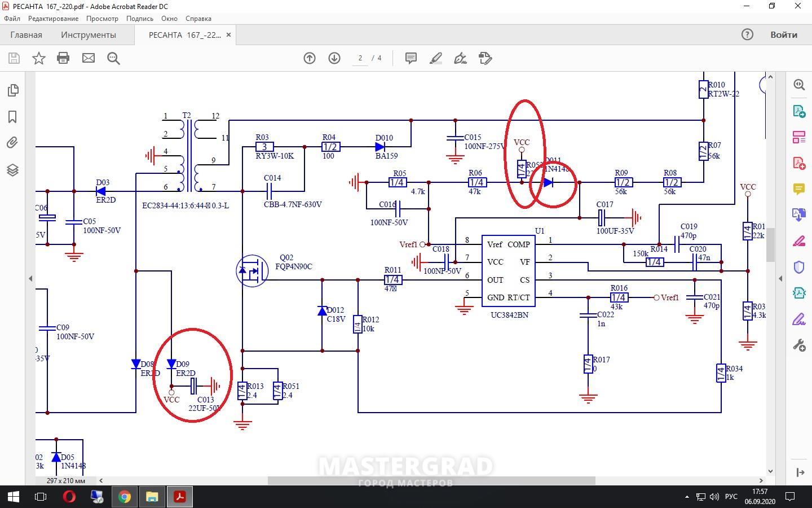Click the horizontal scrollbar thumb
This screenshot has width=812, height=508.
(431, 481)
